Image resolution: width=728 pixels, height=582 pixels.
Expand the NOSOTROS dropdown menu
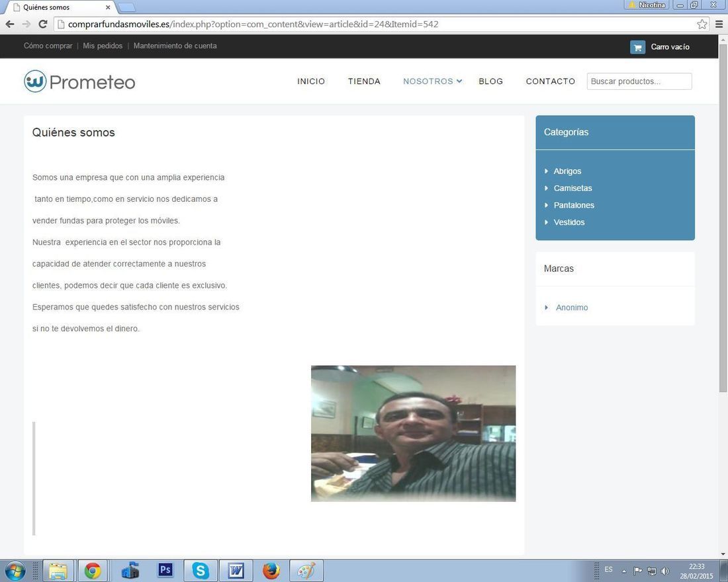click(432, 81)
